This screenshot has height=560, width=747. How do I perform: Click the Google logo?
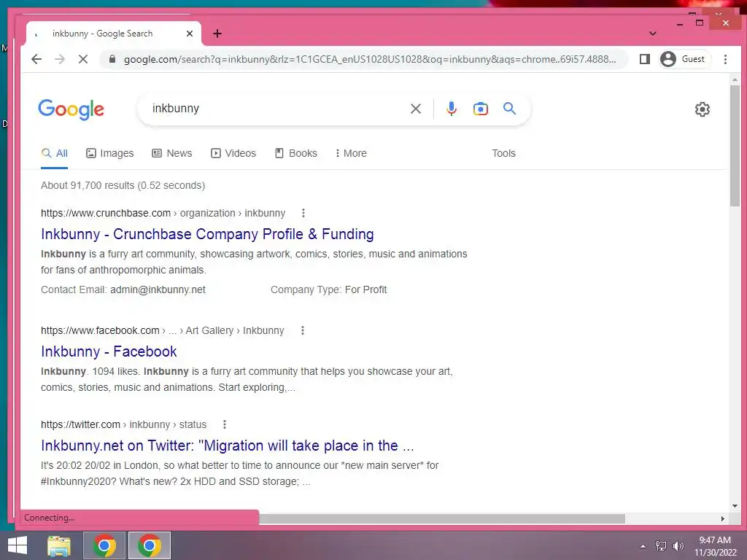tap(71, 109)
